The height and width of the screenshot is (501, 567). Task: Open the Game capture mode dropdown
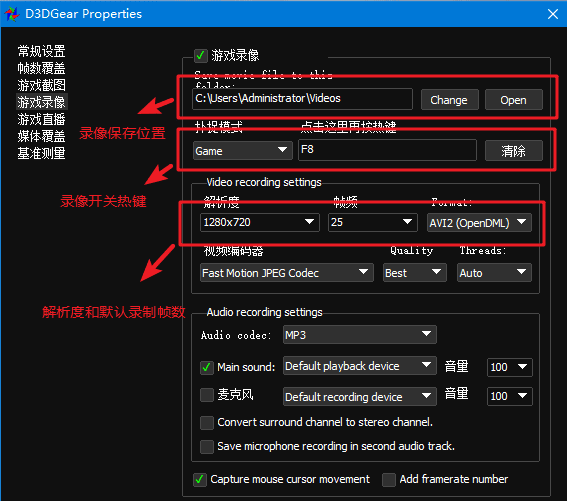(243, 150)
